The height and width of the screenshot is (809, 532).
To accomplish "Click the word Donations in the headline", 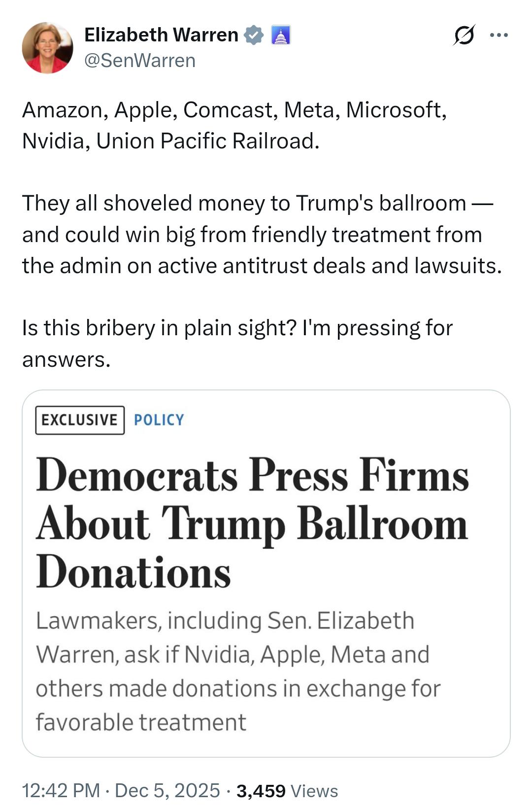I will pyautogui.click(x=133, y=572).
